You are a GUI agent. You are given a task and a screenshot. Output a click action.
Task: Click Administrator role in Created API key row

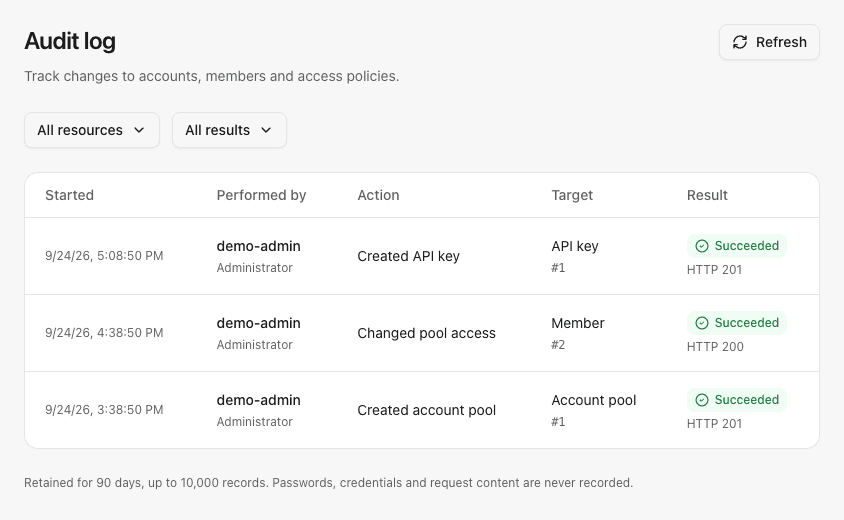click(x=255, y=268)
